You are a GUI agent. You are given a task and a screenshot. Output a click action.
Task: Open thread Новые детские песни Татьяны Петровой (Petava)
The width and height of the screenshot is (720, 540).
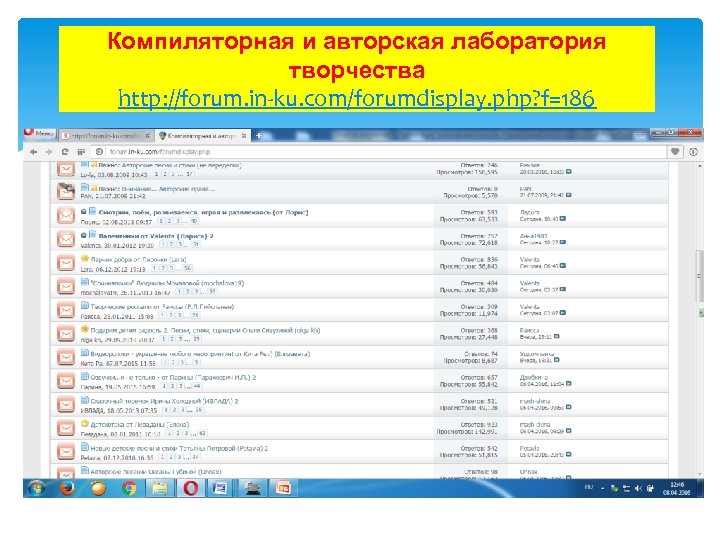[x=179, y=448]
